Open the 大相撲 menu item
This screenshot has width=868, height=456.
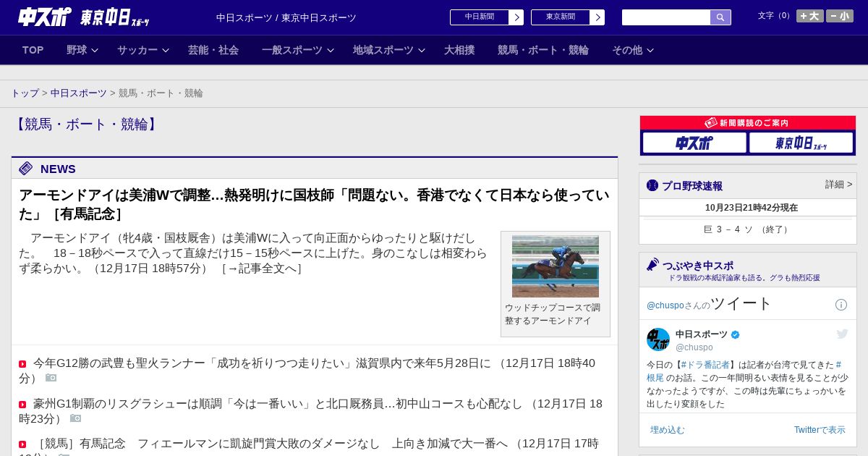point(459,50)
